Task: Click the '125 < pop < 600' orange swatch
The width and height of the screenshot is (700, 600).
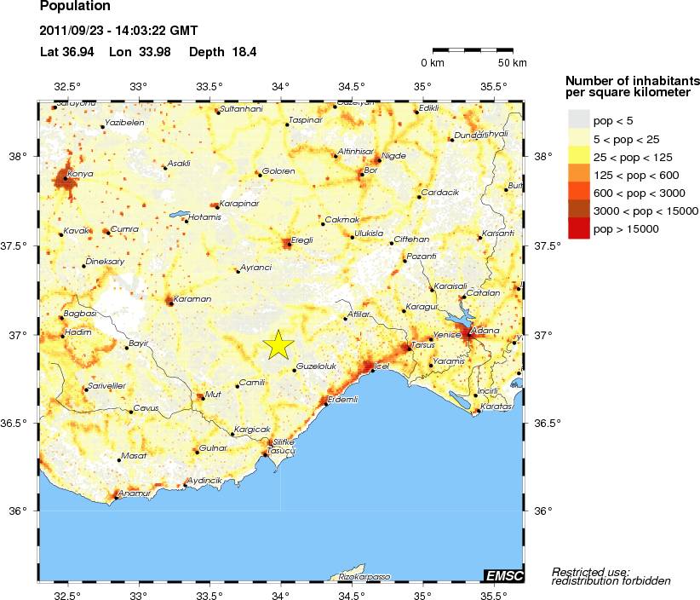Action: (578, 175)
